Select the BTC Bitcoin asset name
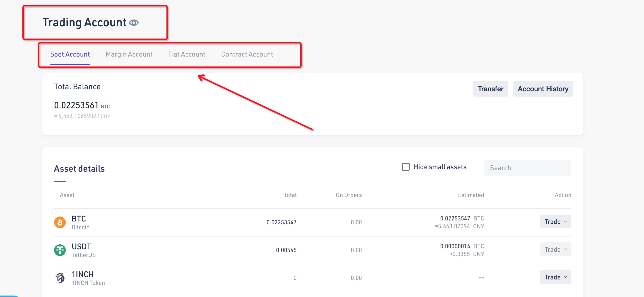 [x=79, y=219]
